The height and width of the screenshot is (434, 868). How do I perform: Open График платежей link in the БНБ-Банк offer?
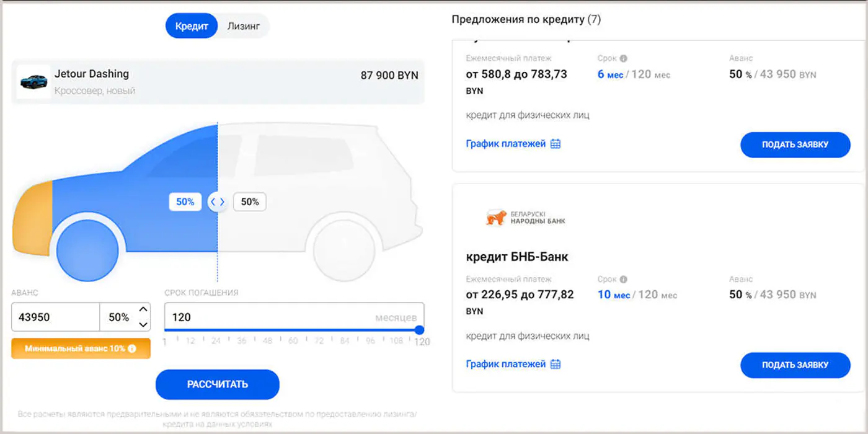pyautogui.click(x=506, y=364)
